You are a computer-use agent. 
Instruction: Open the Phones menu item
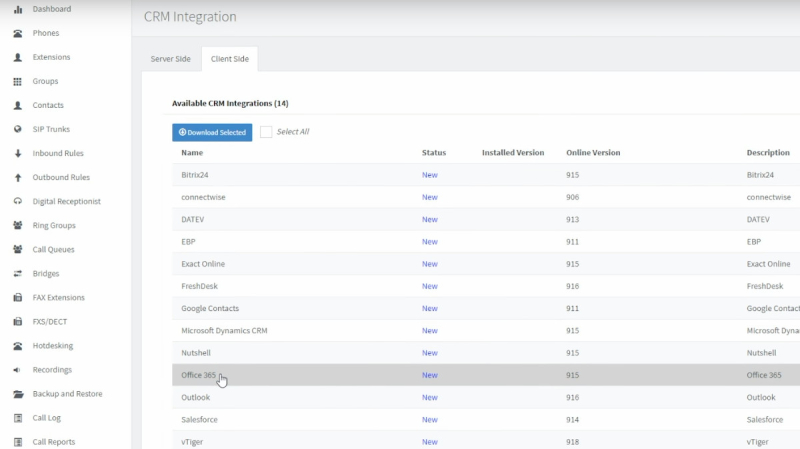46,33
